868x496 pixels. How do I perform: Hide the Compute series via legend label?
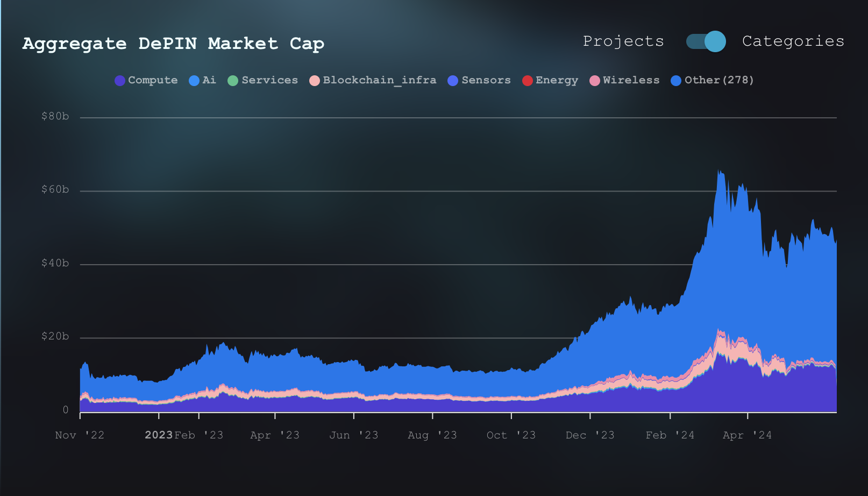(153, 80)
